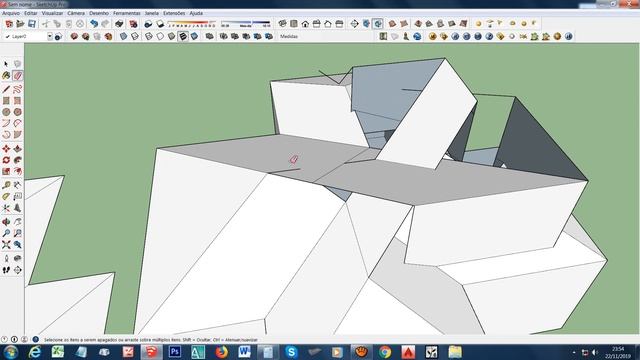The image size is (640, 360).
Task: Toggle X-Ray face style
Action: pos(124,36)
